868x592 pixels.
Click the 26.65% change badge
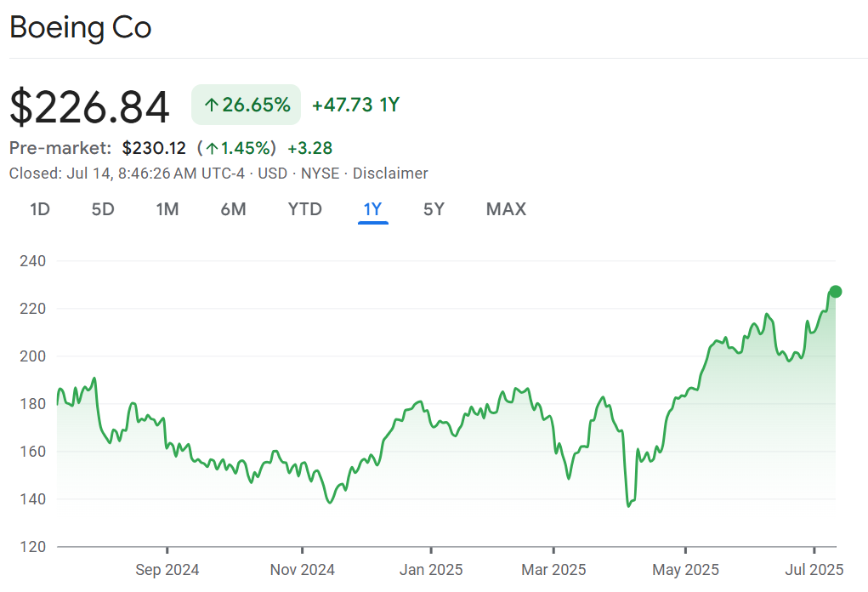[246, 105]
